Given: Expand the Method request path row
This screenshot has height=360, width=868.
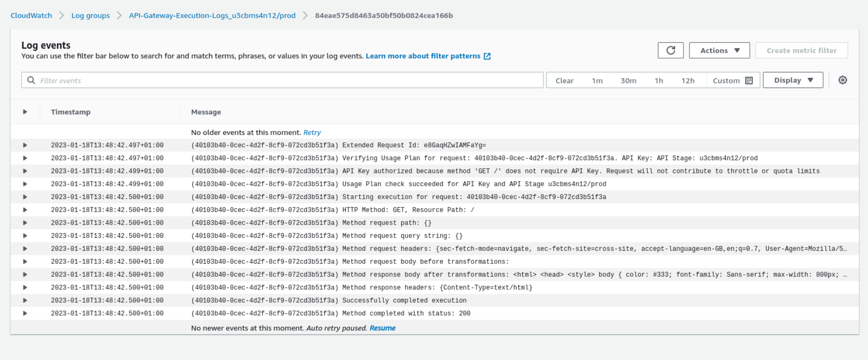Looking at the screenshot, I should [x=25, y=223].
